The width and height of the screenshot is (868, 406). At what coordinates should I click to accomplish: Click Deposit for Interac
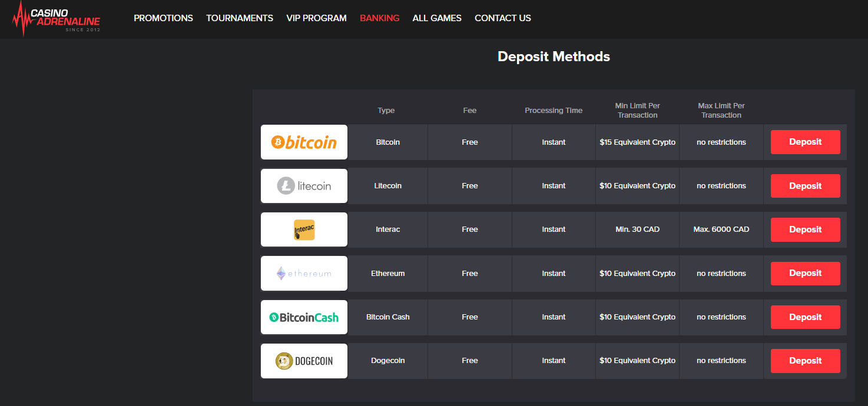point(805,229)
